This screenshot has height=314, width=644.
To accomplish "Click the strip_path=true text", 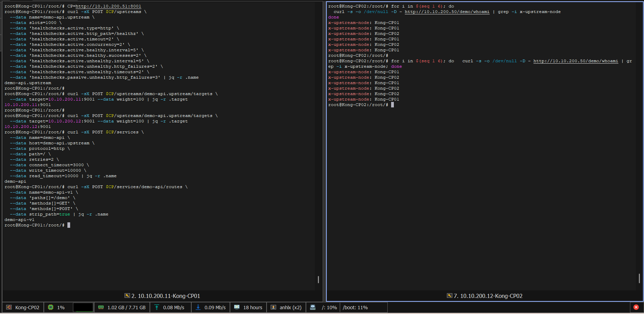I will [x=50, y=214].
